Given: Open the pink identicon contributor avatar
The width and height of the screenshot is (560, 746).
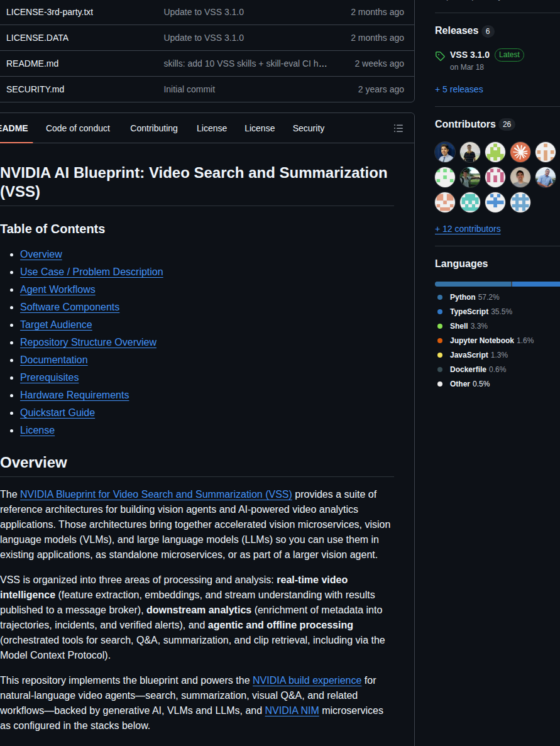Looking at the screenshot, I should [495, 177].
